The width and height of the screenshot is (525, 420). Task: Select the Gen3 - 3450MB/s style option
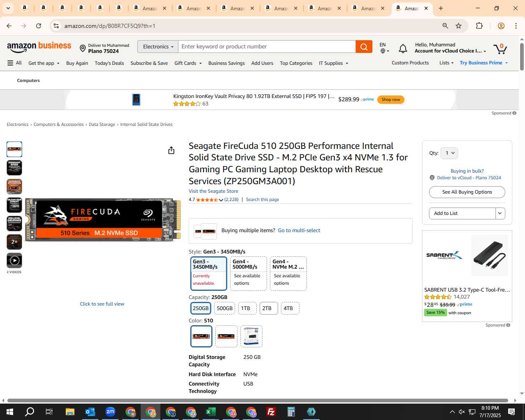209,274
